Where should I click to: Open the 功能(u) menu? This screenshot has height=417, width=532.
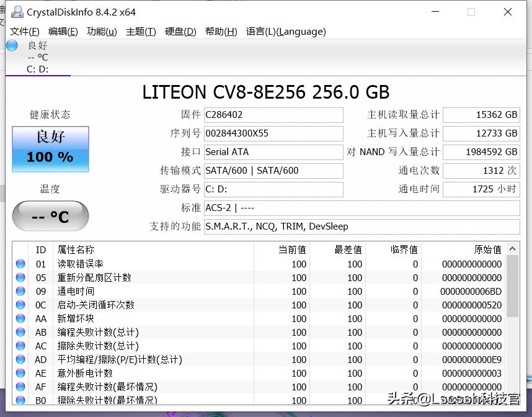click(102, 32)
